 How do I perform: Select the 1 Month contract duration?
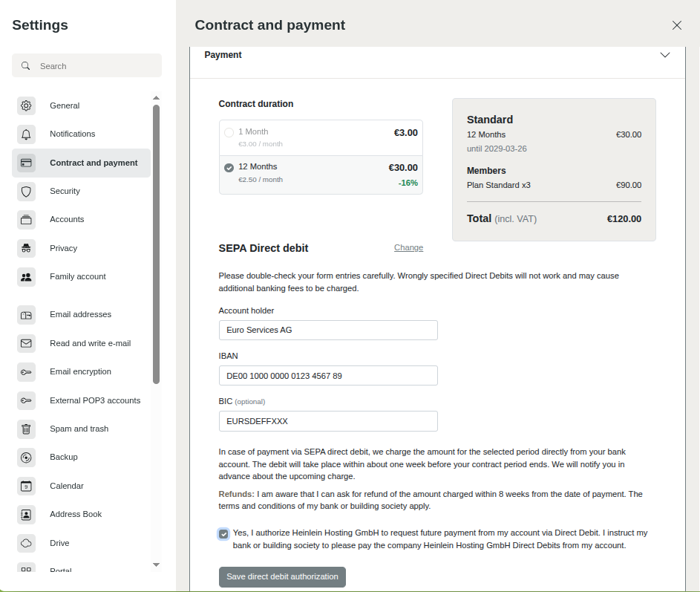pos(229,132)
